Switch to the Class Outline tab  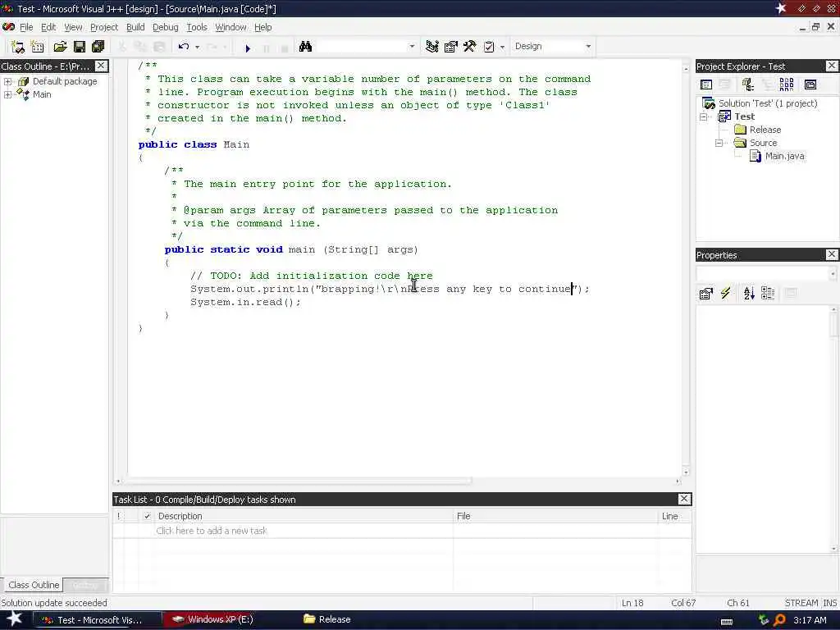tap(32, 584)
